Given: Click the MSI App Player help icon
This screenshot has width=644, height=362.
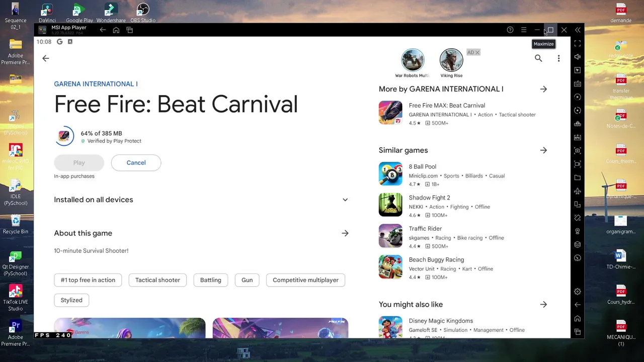Looking at the screenshot, I should (510, 30).
